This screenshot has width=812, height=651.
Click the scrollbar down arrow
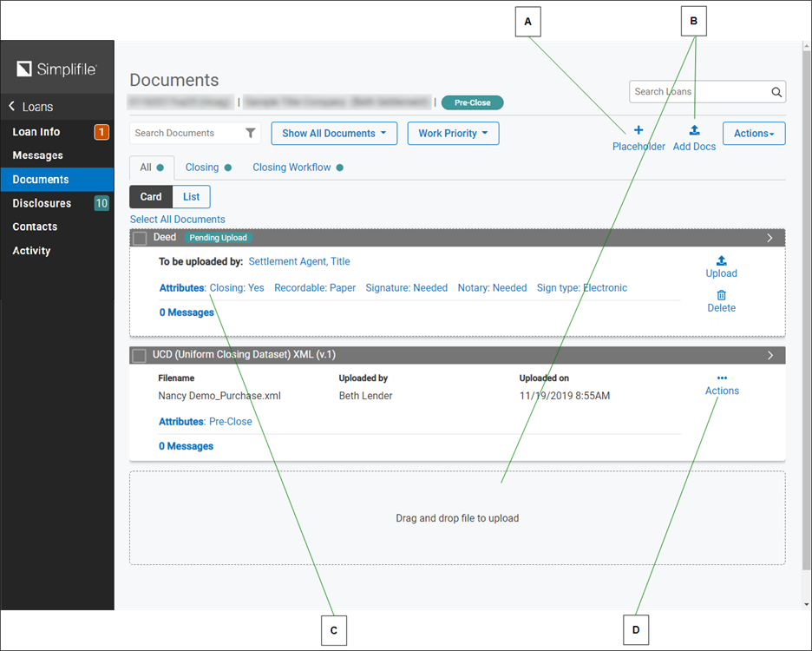[806, 604]
